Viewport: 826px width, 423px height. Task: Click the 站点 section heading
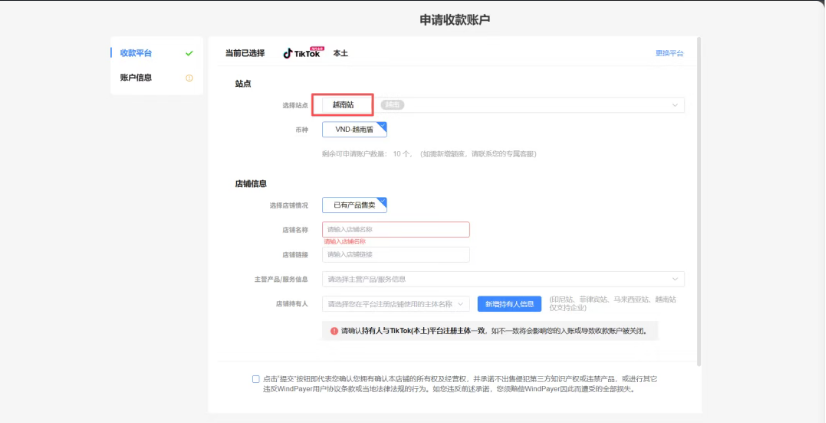(x=243, y=84)
